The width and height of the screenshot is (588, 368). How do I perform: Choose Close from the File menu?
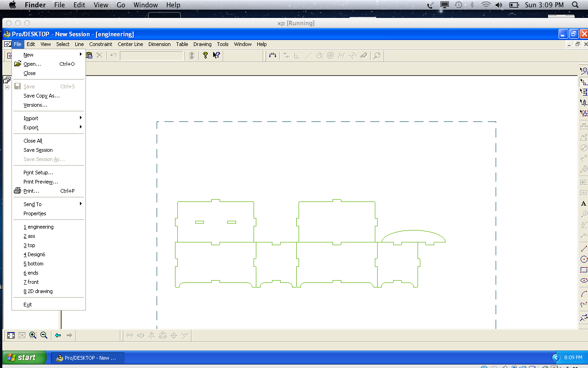coord(49,73)
